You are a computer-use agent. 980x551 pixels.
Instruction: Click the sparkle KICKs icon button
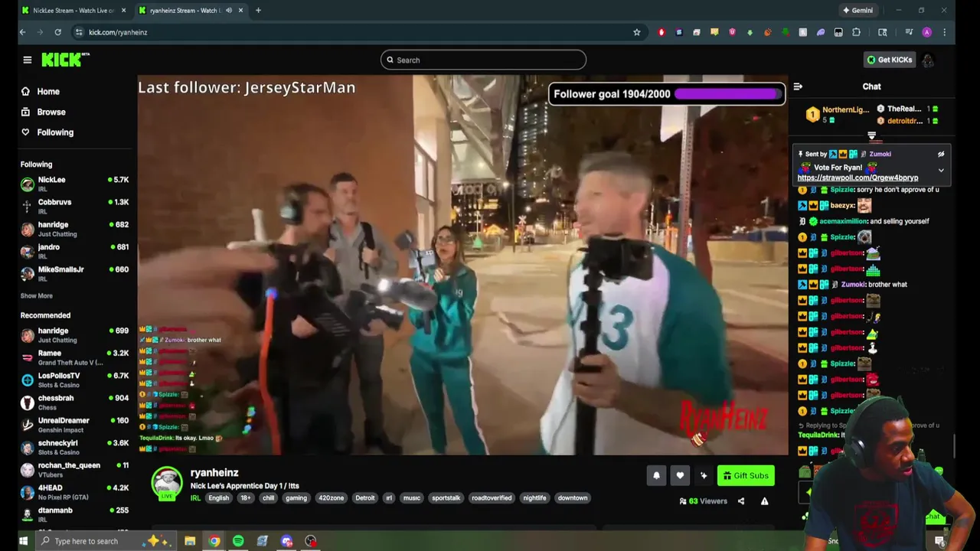point(704,476)
